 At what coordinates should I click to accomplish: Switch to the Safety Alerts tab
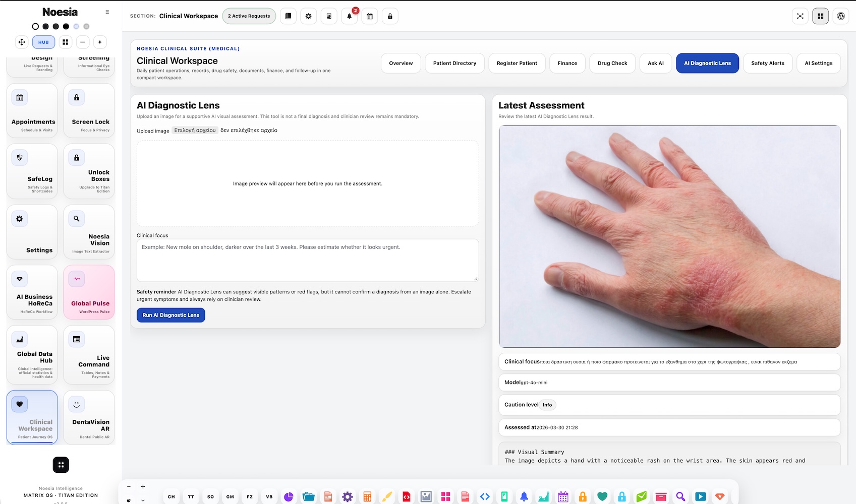point(768,64)
